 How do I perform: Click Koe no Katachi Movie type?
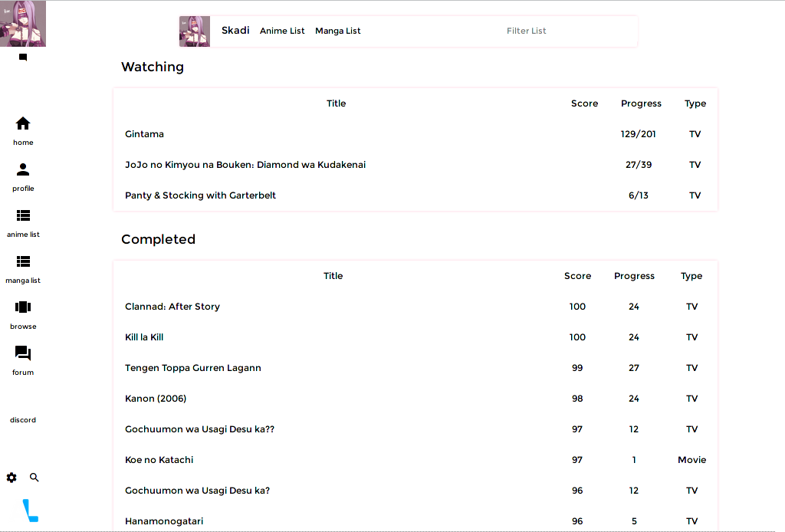(692, 460)
